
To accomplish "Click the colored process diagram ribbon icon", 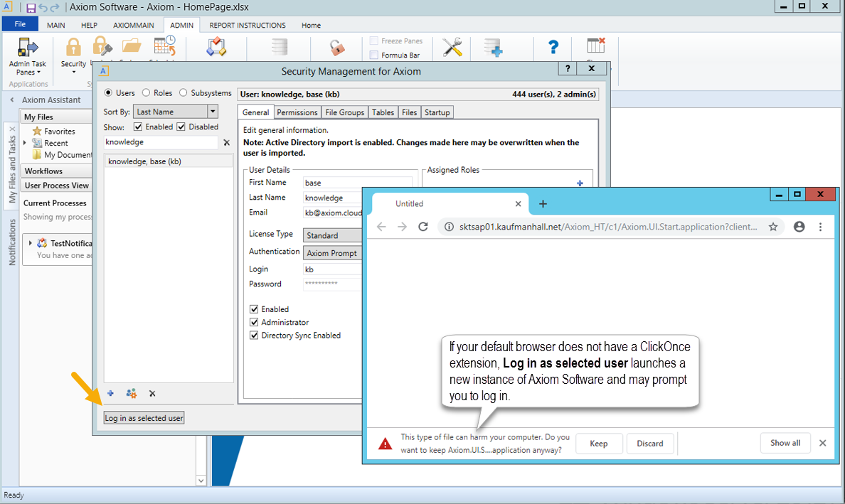I will coord(216,47).
